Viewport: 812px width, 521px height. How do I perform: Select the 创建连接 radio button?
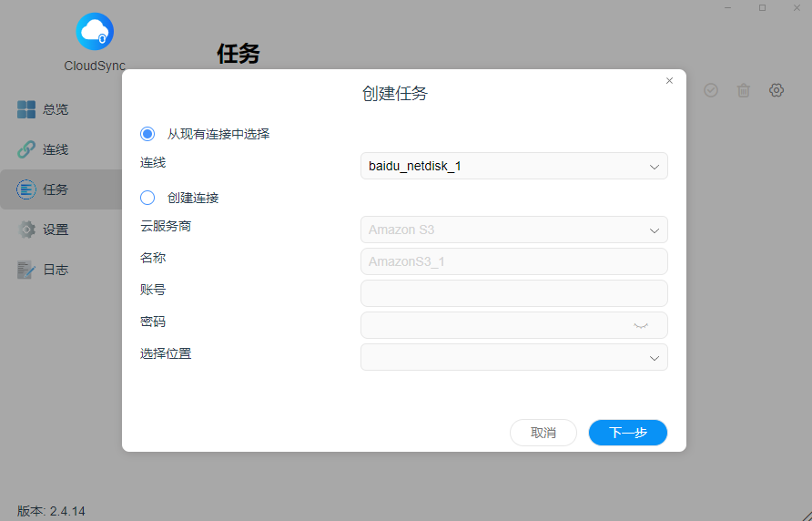[147, 198]
